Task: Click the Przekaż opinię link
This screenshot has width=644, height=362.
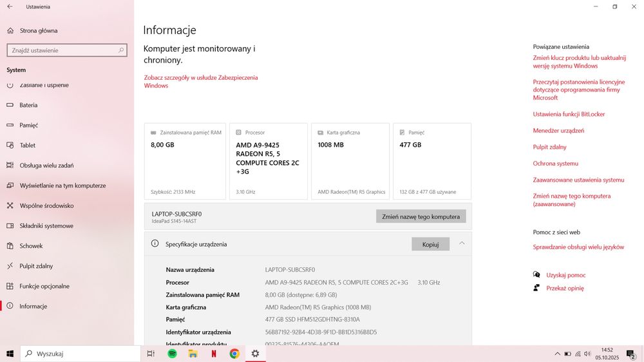Action: tap(565, 289)
